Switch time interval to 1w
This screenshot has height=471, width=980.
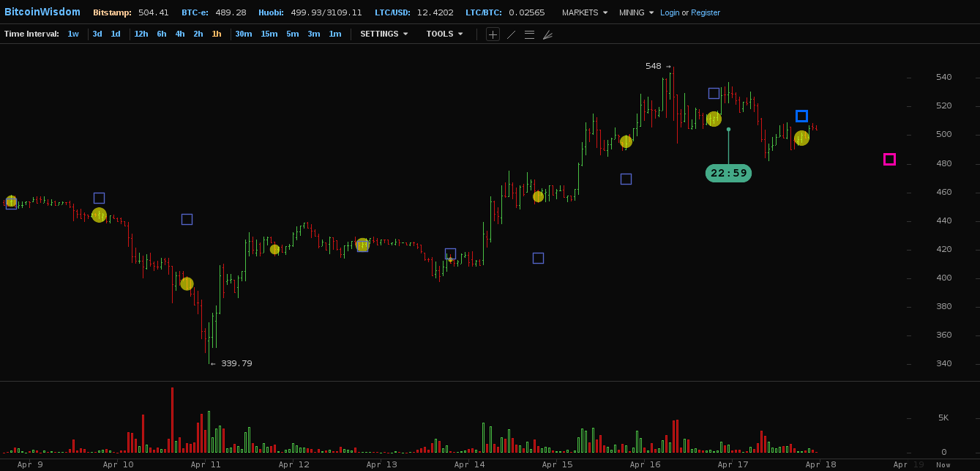click(73, 34)
